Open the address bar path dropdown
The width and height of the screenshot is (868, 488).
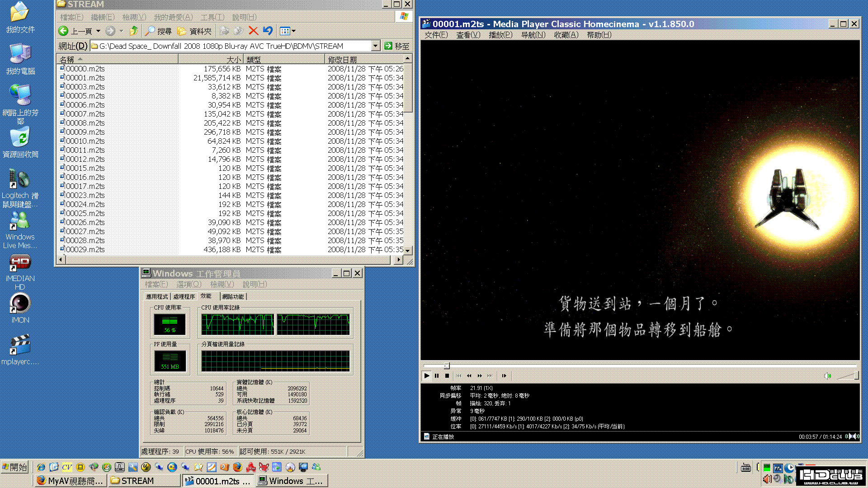376,46
